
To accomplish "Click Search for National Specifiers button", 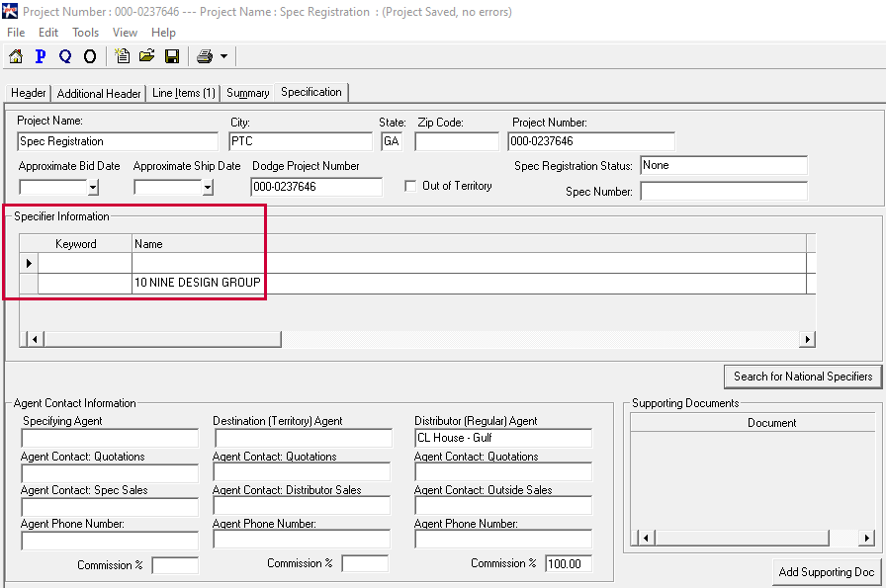I will click(x=802, y=377).
